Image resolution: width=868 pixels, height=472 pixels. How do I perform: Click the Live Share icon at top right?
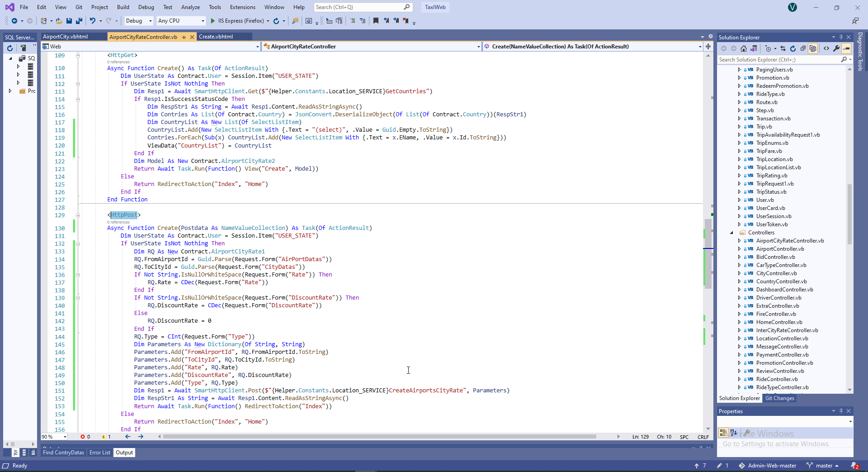[x=855, y=21]
